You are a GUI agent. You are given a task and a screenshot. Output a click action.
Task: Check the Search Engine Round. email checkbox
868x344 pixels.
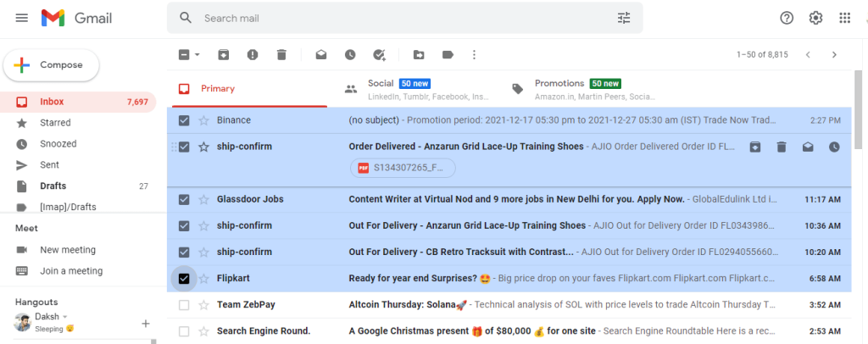(x=184, y=331)
